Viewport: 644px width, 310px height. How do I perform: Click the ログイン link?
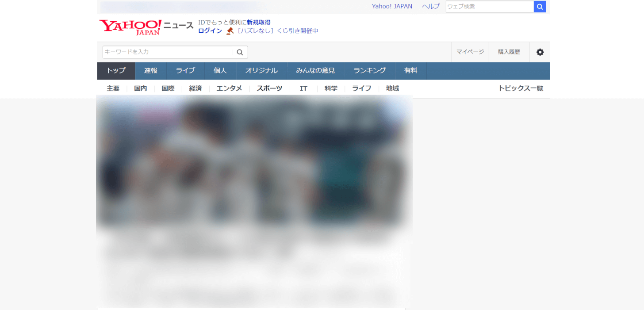(x=210, y=31)
